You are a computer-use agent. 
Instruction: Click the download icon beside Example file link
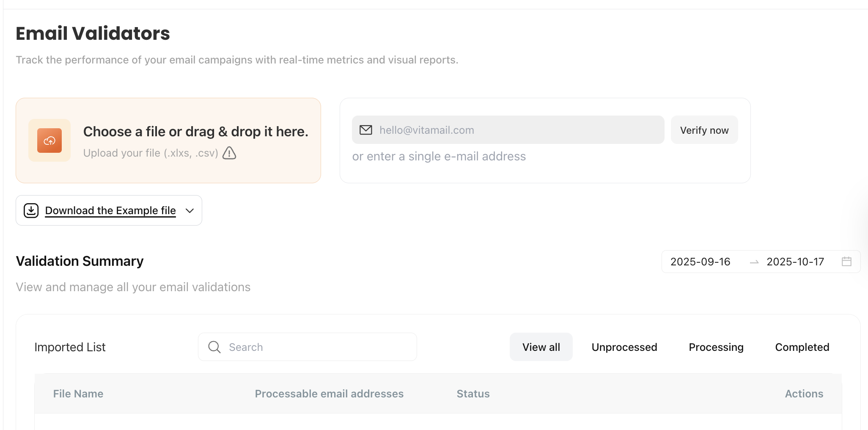click(30, 210)
